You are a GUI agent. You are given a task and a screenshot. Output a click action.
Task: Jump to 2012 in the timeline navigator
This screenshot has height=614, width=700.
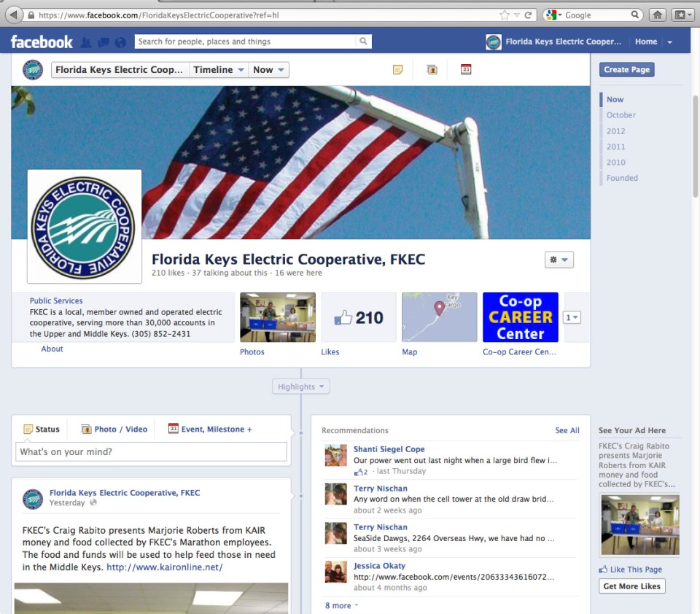[x=615, y=131]
